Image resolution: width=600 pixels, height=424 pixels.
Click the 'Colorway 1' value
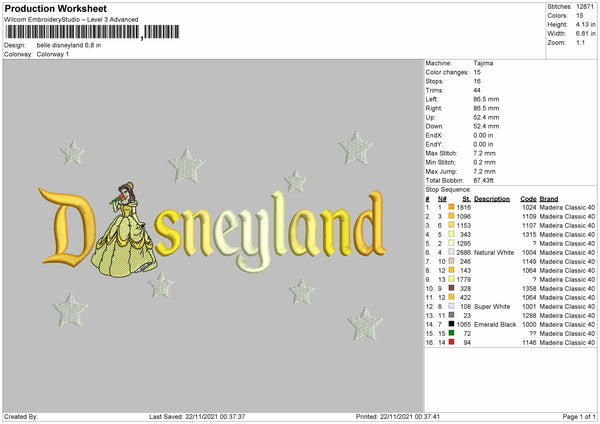coord(53,54)
